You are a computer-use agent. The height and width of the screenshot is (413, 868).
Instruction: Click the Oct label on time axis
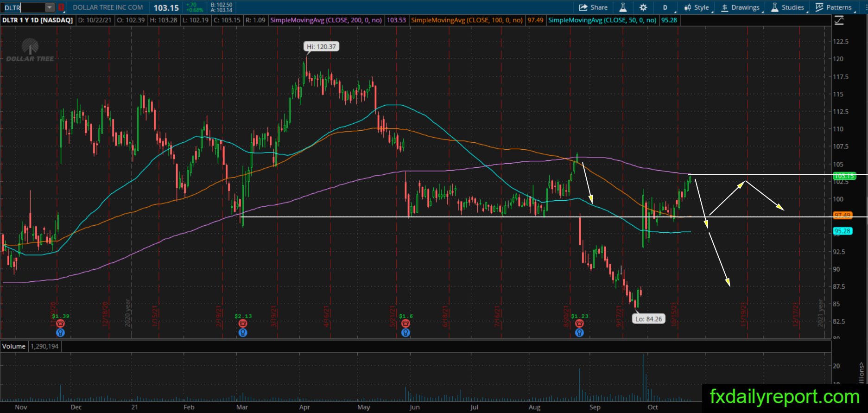coord(653,407)
